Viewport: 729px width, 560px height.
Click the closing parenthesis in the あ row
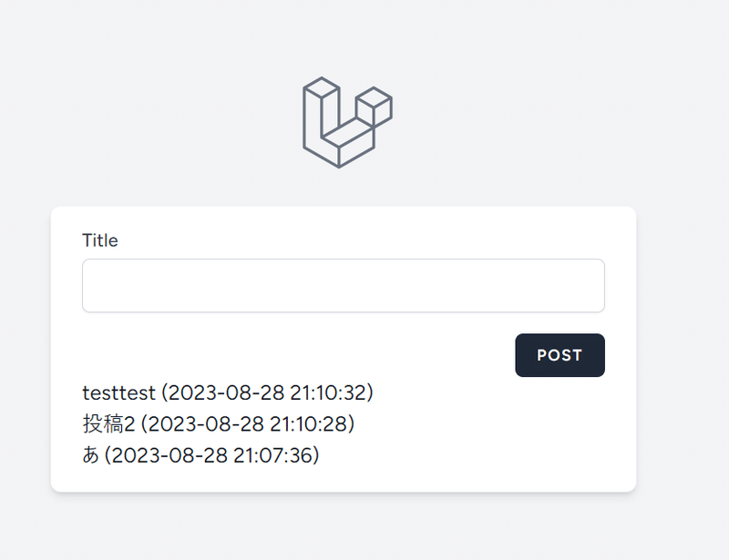point(316,455)
